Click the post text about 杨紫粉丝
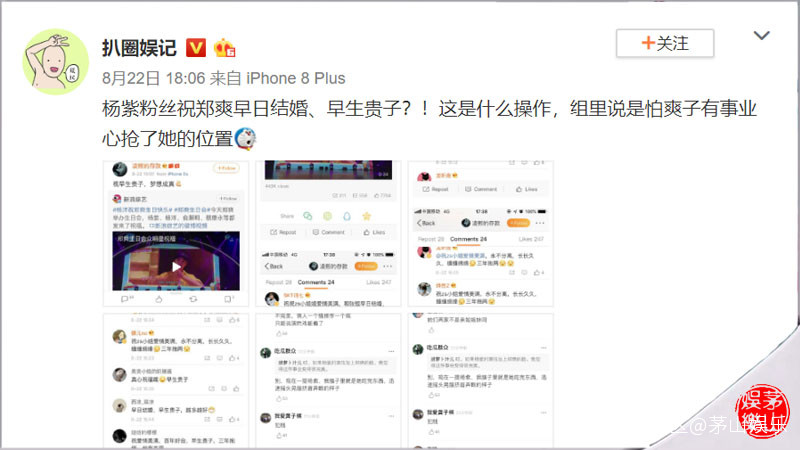This screenshot has height=450, width=800. pos(429,123)
